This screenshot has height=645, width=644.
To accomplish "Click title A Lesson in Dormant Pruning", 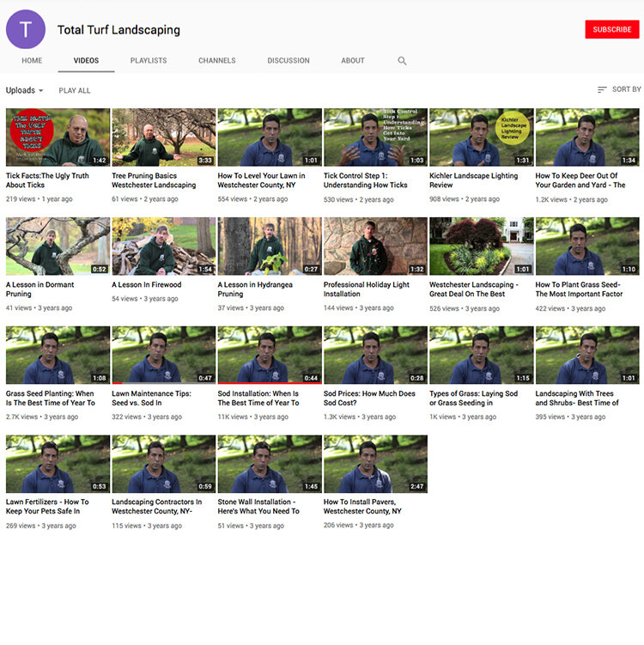I will [39, 289].
